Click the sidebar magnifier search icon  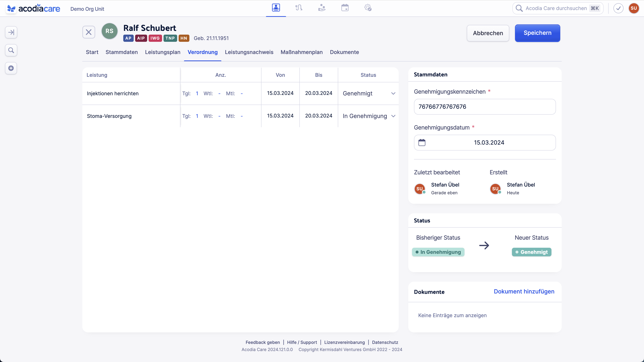pos(11,50)
